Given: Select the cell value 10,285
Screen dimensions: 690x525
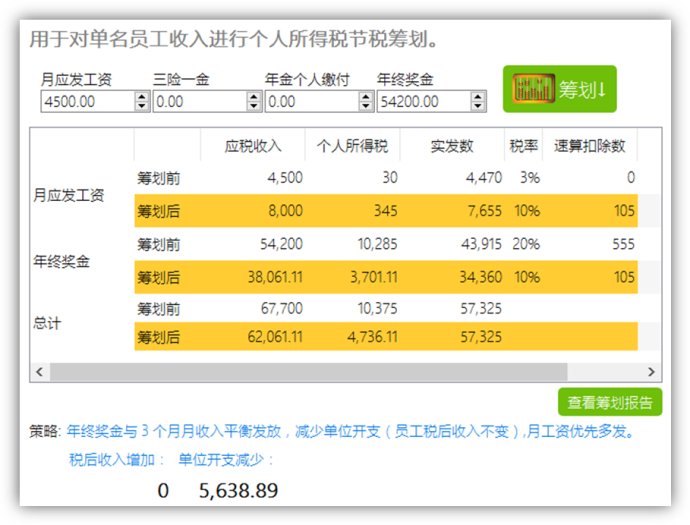Looking at the screenshot, I should pos(378,244).
